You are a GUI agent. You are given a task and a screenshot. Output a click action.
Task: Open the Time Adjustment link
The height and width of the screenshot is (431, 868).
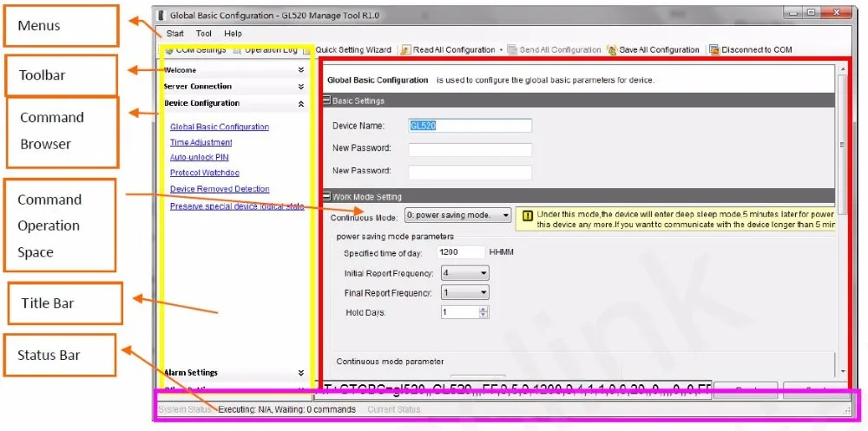[x=201, y=142]
